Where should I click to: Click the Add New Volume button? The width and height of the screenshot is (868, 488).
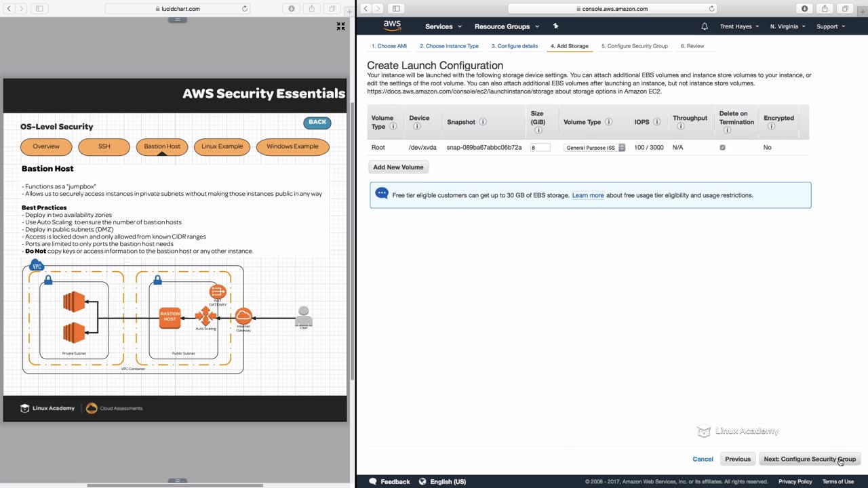[398, 167]
